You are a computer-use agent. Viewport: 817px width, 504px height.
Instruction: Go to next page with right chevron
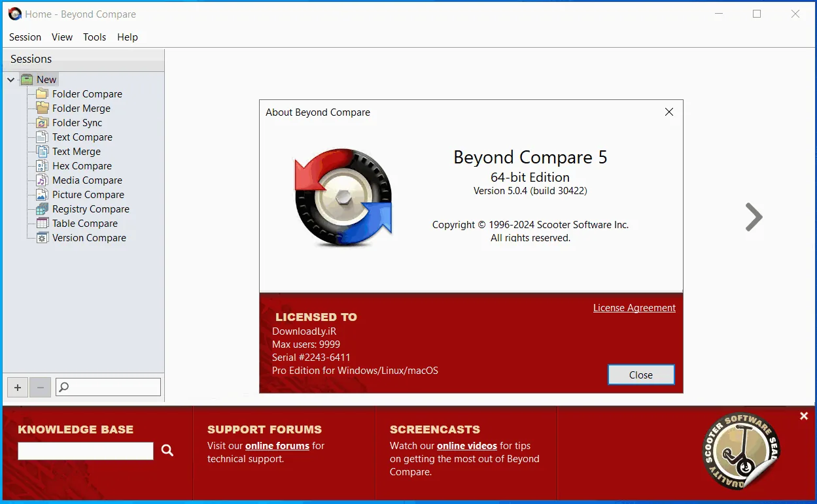click(754, 217)
